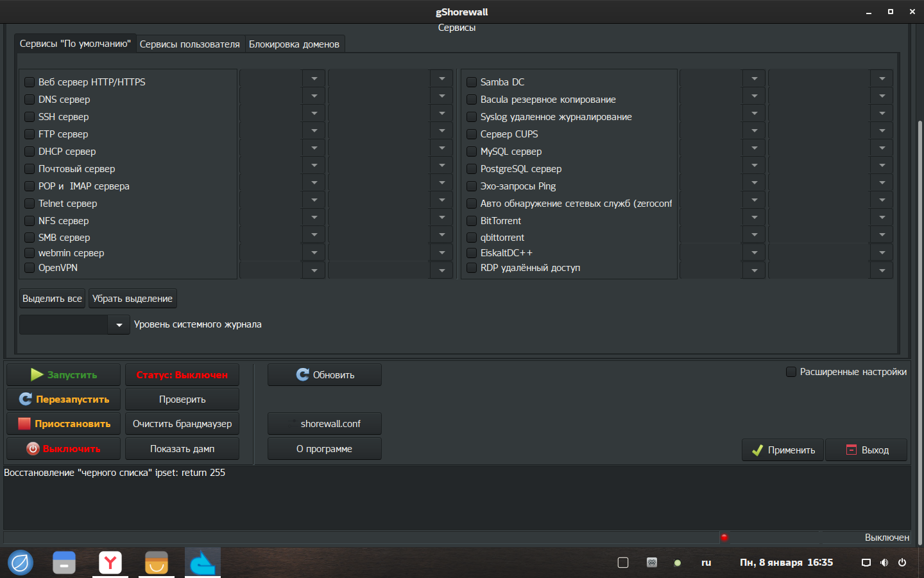
Task: Click the empty square tray icon
Action: click(x=623, y=563)
